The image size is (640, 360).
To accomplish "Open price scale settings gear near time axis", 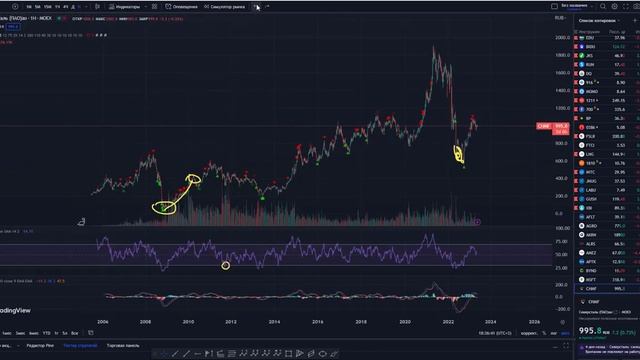I will pyautogui.click(x=562, y=322).
